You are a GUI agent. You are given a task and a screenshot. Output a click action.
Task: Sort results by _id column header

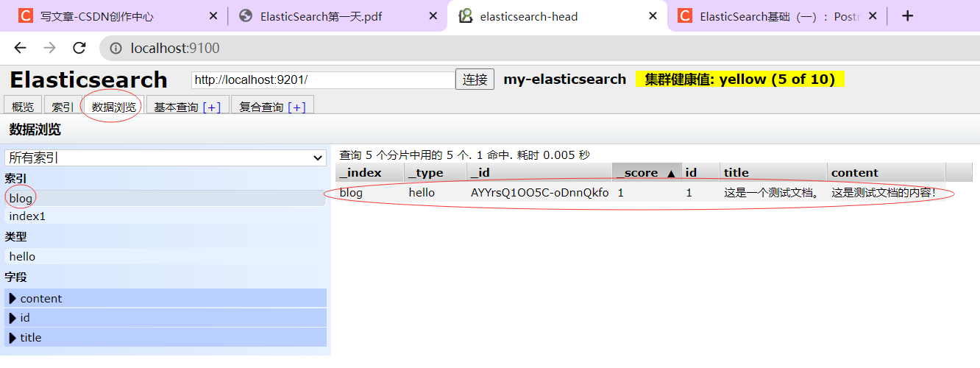[x=539, y=172]
